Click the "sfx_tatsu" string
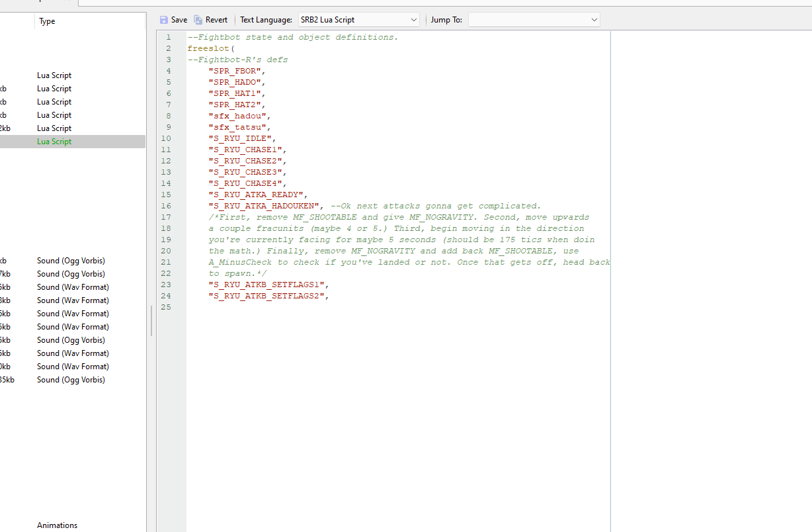 point(237,127)
